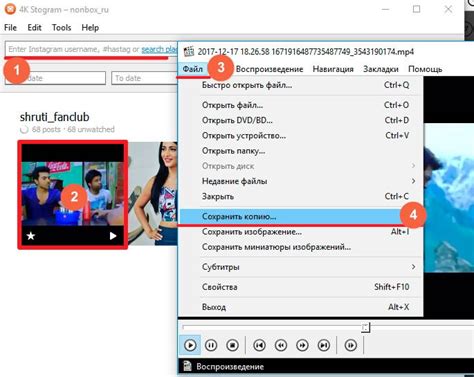Click the mp4 filename in player title
Screen dimensions: 474x377
[306, 52]
